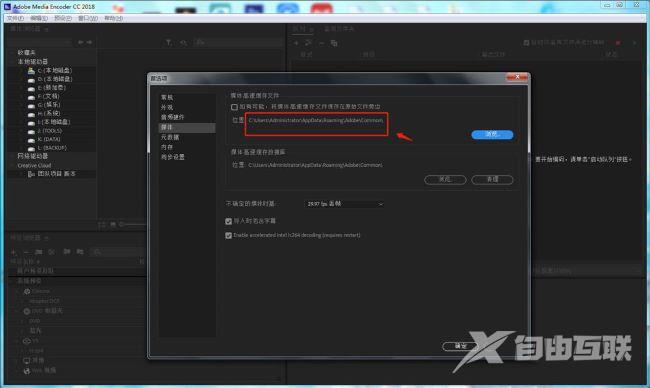
Task: Toggle Enable accelerated Intel h264 decoding checkbox
Action: coord(228,235)
